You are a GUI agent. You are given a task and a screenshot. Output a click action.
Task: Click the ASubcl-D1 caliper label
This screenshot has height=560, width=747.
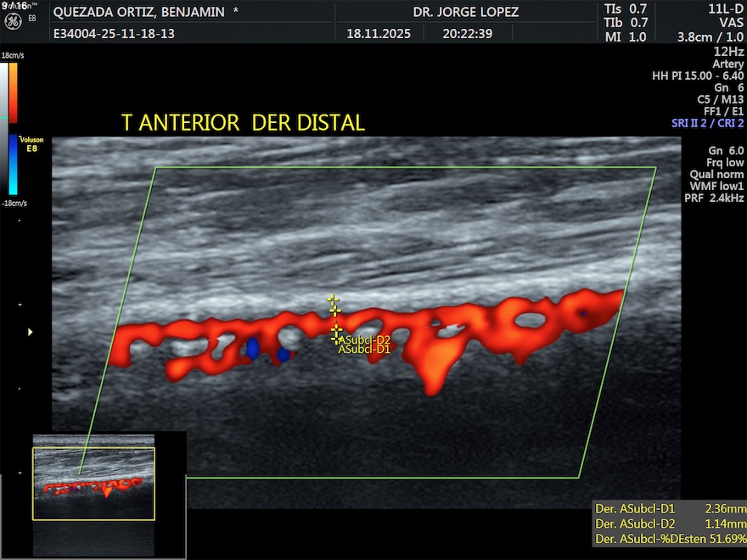click(x=364, y=349)
